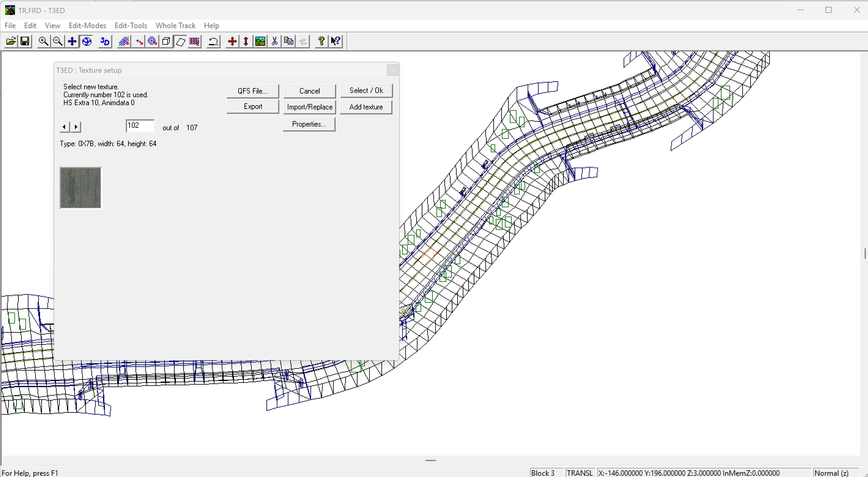Activate the polygon edit mode icon

(x=180, y=42)
